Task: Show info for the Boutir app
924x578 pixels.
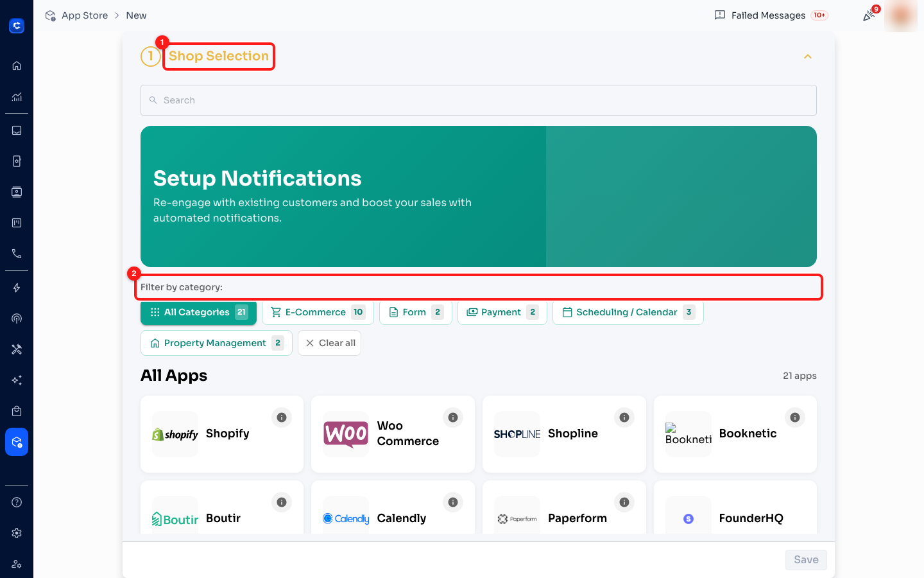Action: tap(282, 502)
